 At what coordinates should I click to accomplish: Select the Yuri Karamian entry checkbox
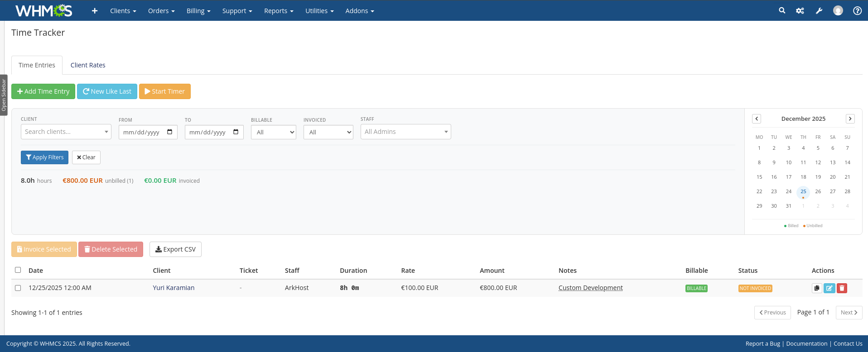click(x=18, y=288)
